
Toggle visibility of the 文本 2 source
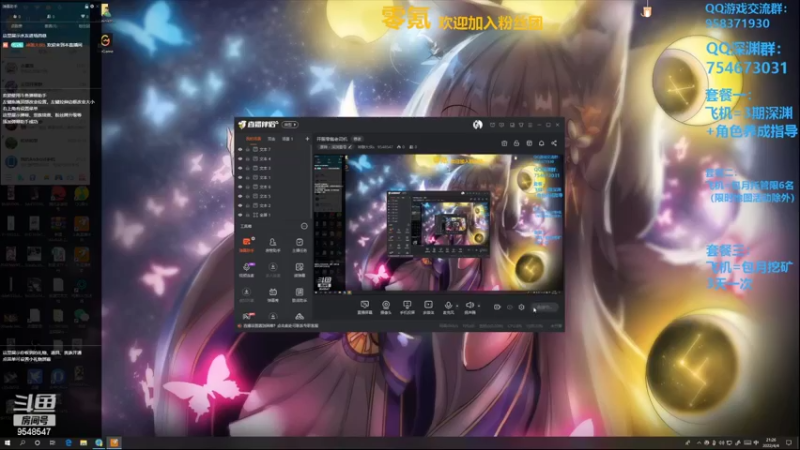(240, 205)
